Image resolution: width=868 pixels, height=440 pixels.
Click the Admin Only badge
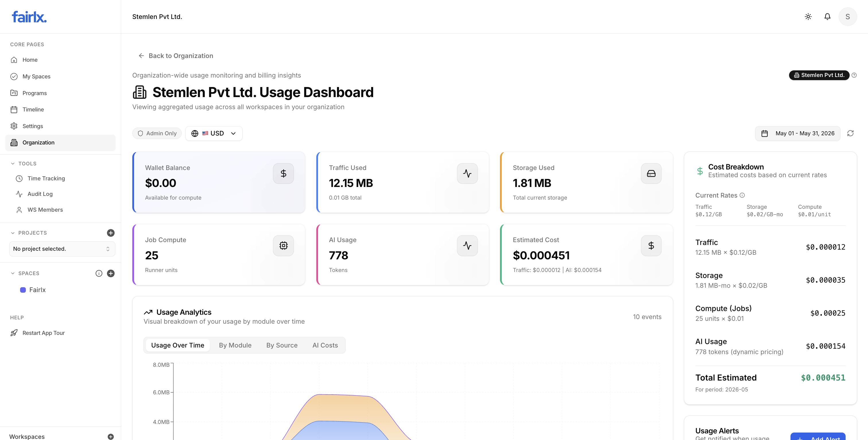point(157,133)
